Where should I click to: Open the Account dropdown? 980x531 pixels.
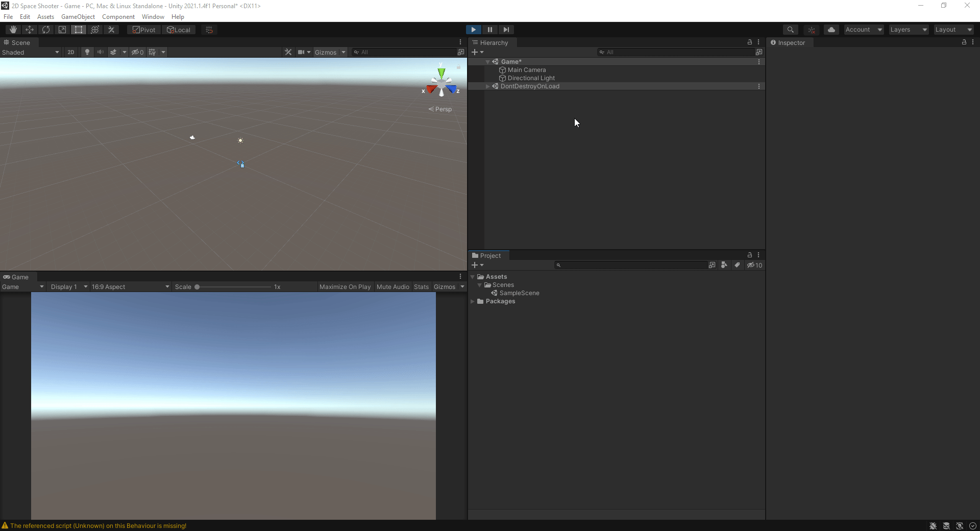pyautogui.click(x=864, y=30)
